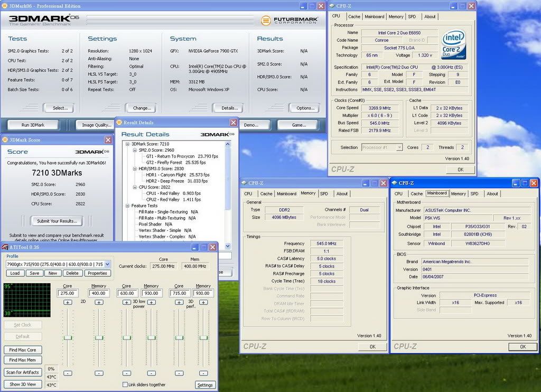541x392 pixels.
Task: Select HDR2 - Deep Freeze row
Action: pos(176,181)
